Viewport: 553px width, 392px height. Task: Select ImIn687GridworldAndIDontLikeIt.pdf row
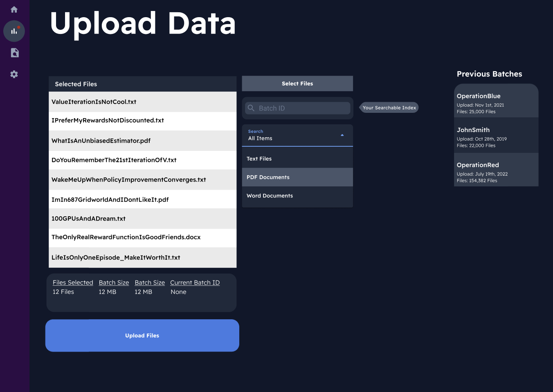(x=143, y=199)
